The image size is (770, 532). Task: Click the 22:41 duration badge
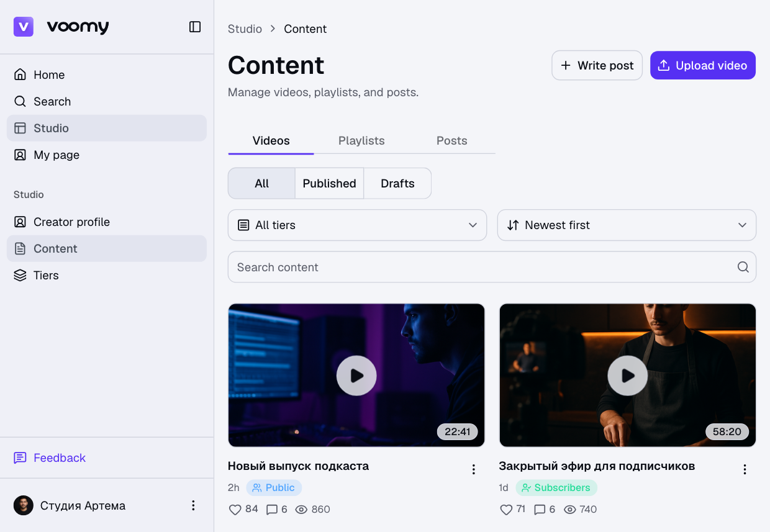click(x=458, y=431)
